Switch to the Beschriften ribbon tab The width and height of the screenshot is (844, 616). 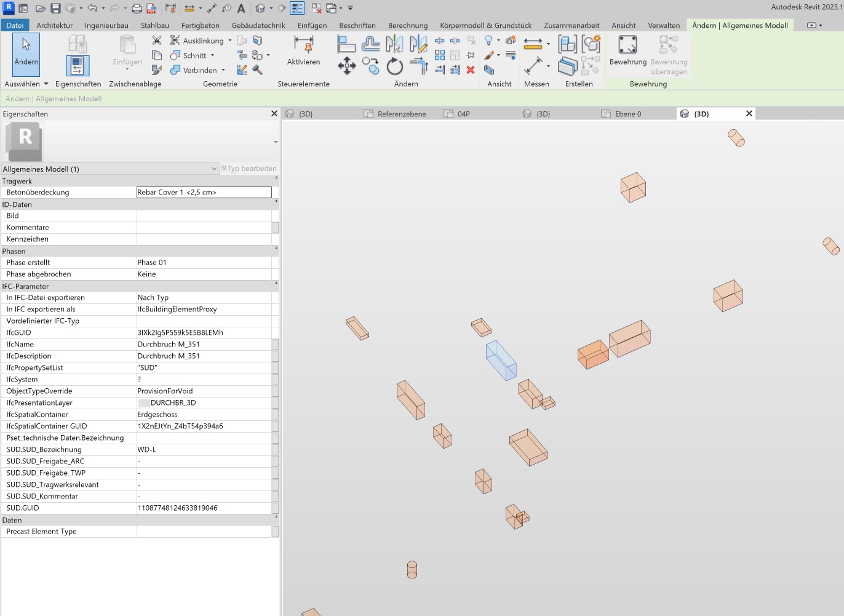(x=357, y=25)
